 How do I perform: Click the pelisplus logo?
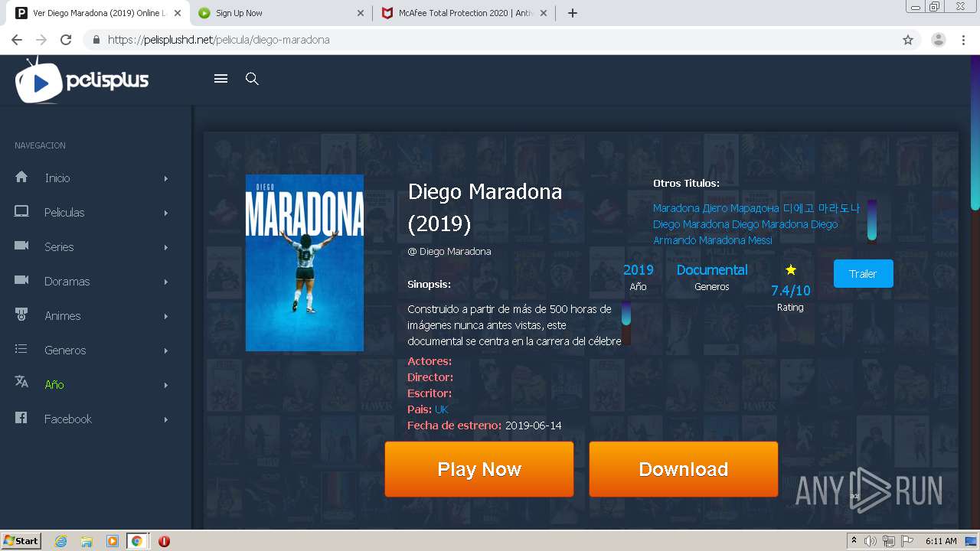[82, 80]
